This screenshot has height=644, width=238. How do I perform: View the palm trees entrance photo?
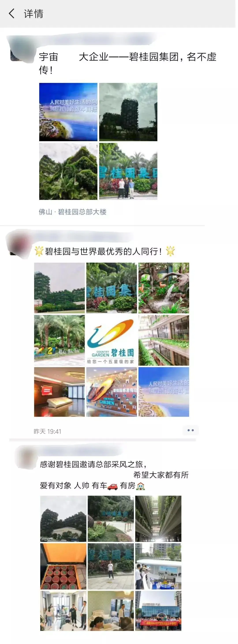[59, 340]
